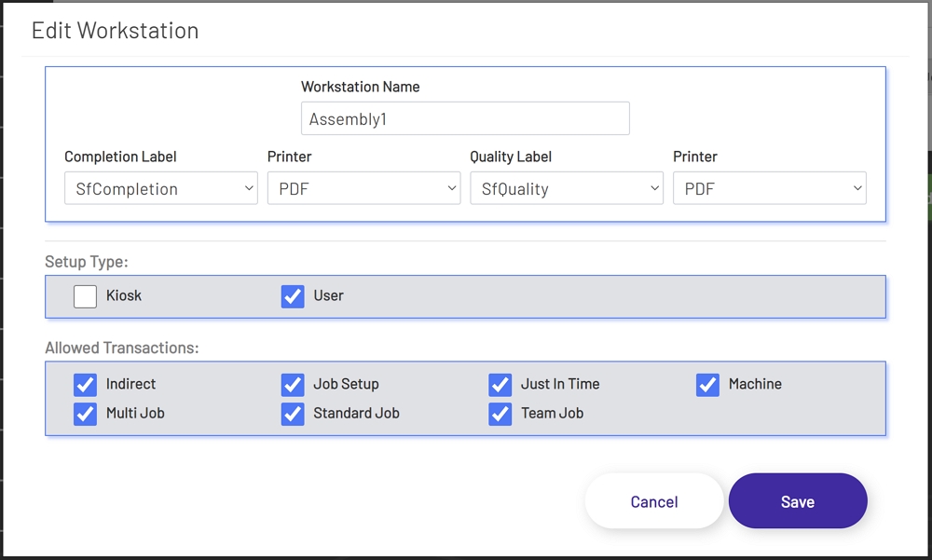This screenshot has width=932, height=560.
Task: Disable the Team Job checkbox
Action: [500, 414]
